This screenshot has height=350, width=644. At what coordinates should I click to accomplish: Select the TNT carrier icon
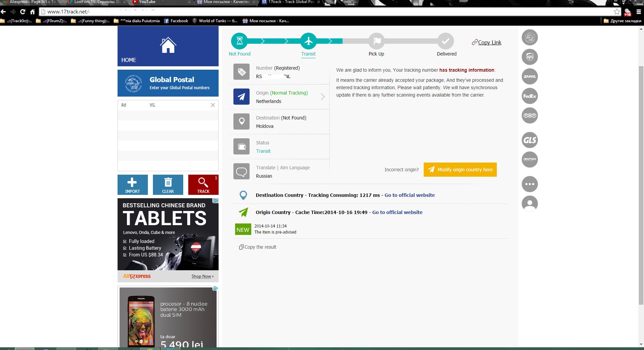pyautogui.click(x=530, y=115)
